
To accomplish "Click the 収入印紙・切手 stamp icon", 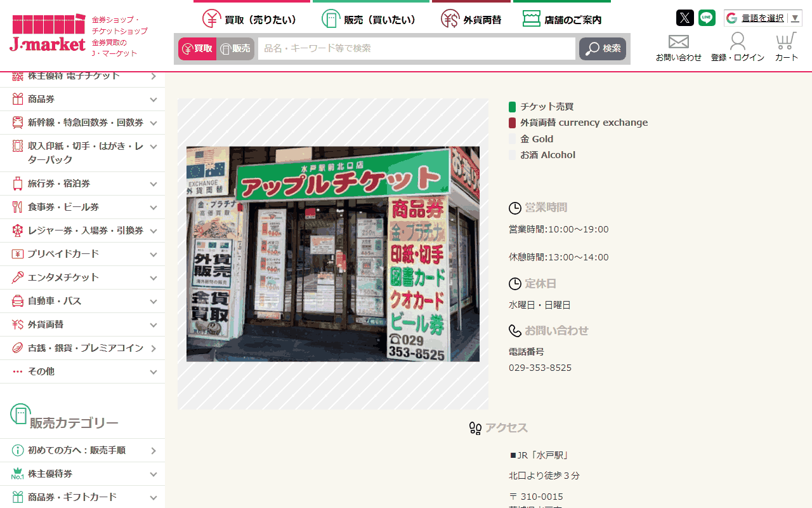I will pos(18,146).
